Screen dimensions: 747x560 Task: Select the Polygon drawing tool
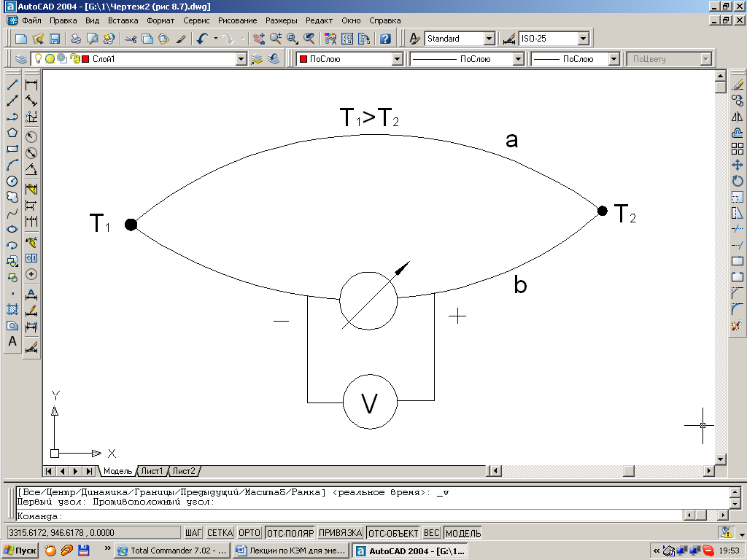click(x=12, y=133)
